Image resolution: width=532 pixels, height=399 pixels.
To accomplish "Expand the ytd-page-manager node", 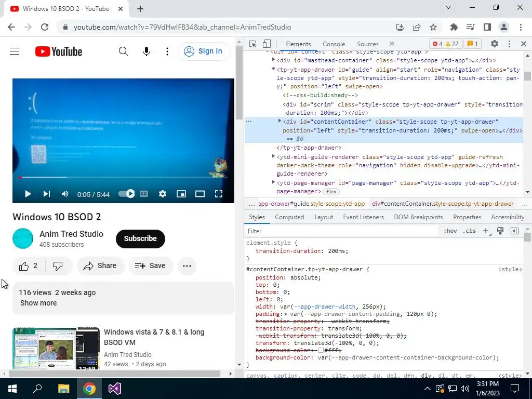I will 273,182.
